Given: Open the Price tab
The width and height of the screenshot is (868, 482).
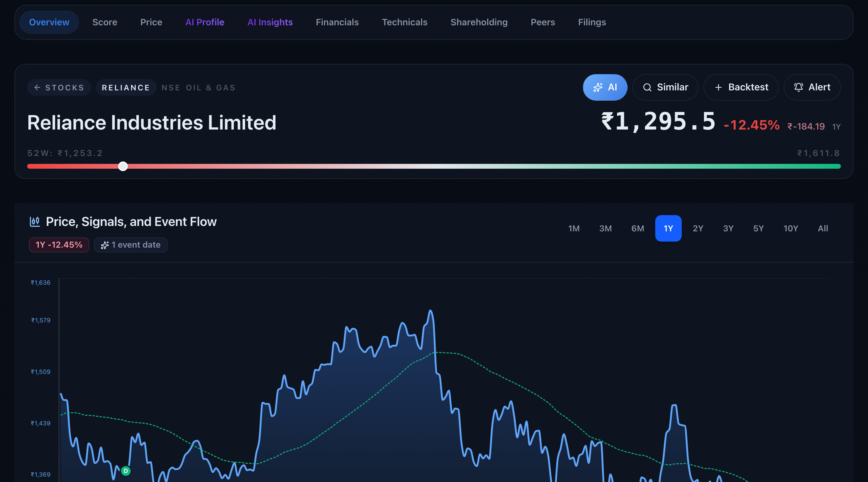Looking at the screenshot, I should [151, 22].
